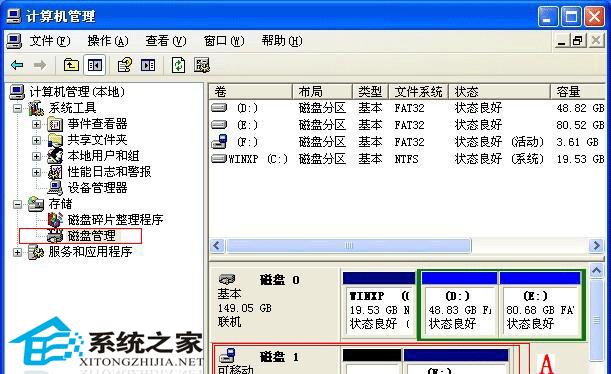
Task: Select the 磁盘碎片整理程序 tree item
Action: [115, 220]
